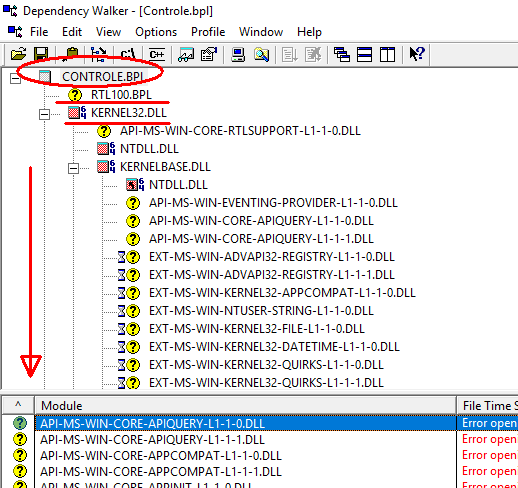The height and width of the screenshot is (488, 518).
Task: Select EXT-MS-WIN-ADVAPI32-REGISTRY-L1-1-0.DLL tree item
Action: click(272, 257)
